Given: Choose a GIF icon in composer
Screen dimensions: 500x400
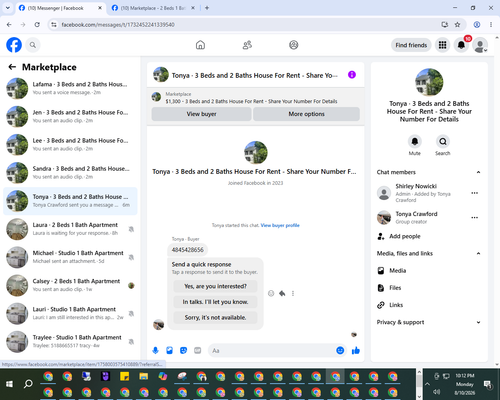Looking at the screenshot, I should [x=198, y=350].
